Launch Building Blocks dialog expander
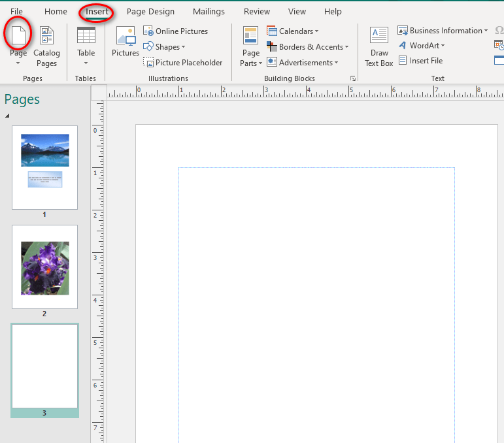 353,78
